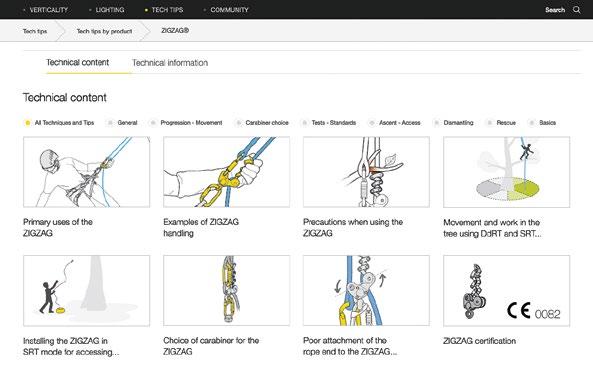Go to Tech tips by product breadcrumb
The width and height of the screenshot is (593, 374).
[104, 31]
